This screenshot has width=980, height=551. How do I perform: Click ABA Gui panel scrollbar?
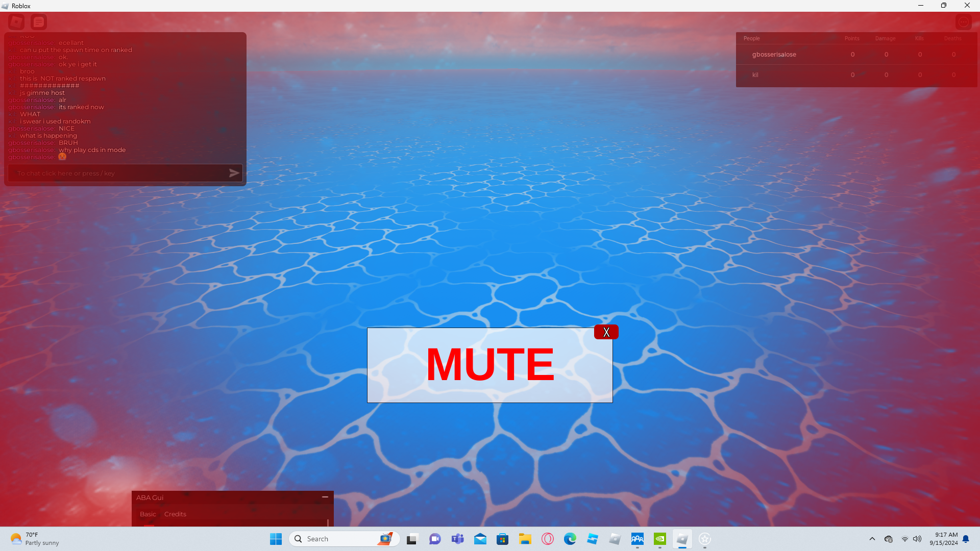[328, 522]
